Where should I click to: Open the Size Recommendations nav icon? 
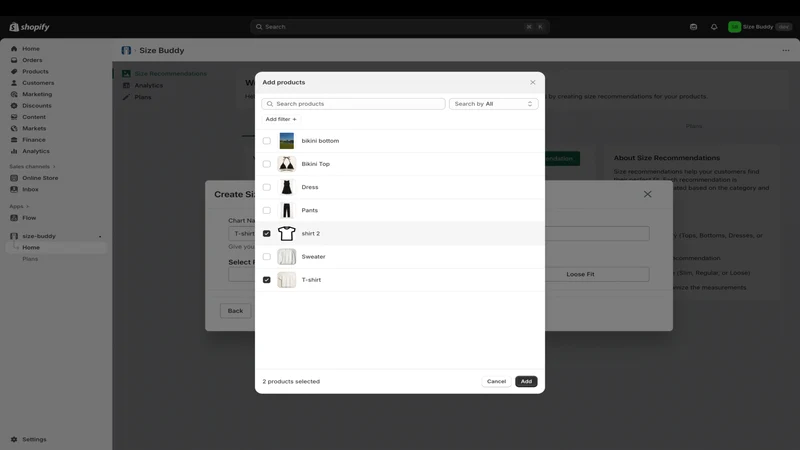(x=126, y=74)
